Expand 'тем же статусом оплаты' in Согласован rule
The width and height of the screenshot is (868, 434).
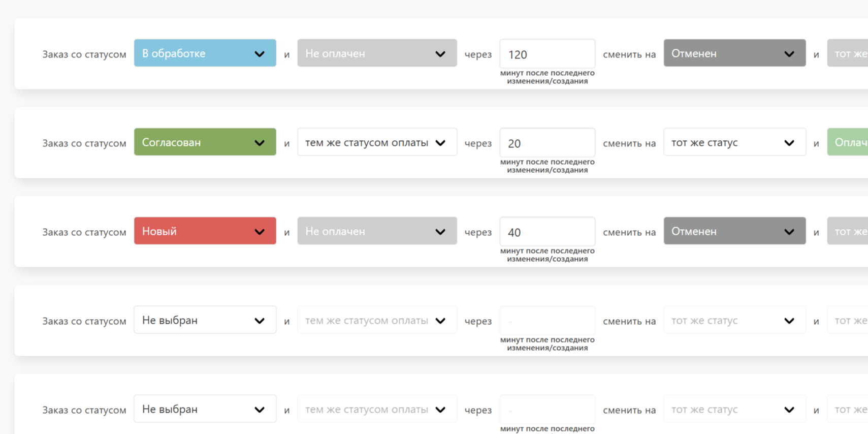point(377,142)
